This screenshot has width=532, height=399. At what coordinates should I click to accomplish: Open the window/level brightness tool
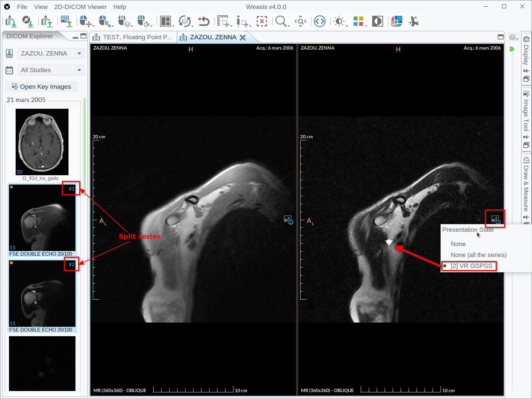coord(339,21)
